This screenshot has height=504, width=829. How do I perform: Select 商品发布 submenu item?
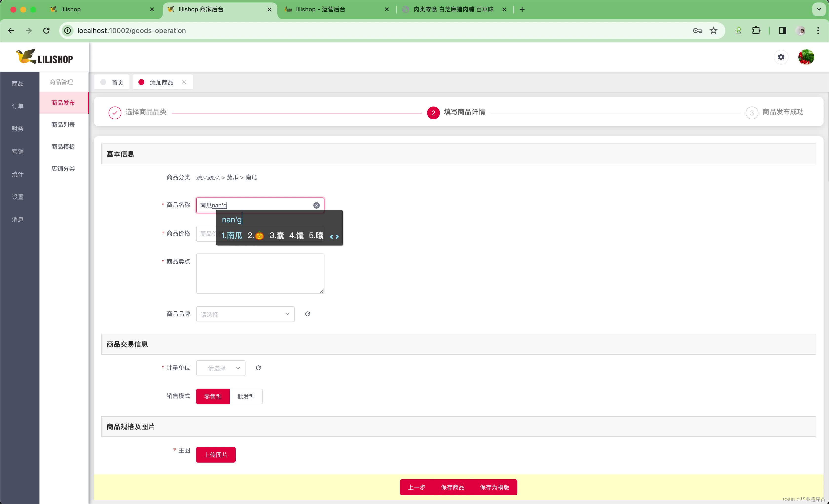pos(64,103)
